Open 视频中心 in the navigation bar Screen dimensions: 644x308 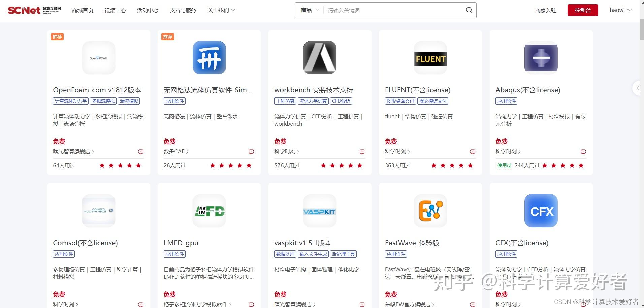(x=115, y=10)
